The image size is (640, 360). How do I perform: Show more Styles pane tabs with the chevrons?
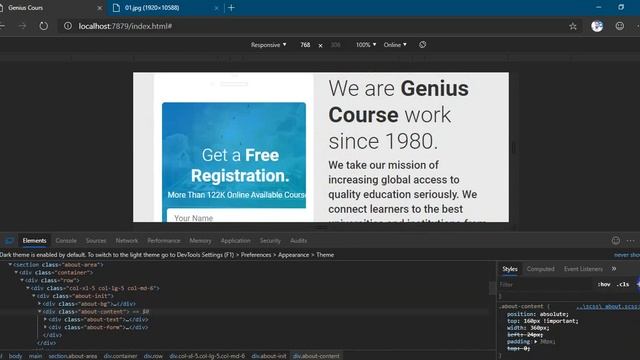click(614, 269)
